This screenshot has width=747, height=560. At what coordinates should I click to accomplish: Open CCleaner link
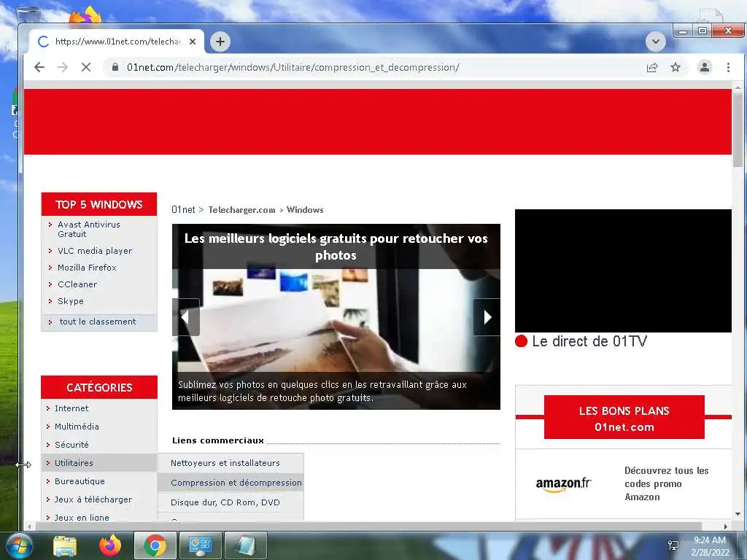(77, 284)
